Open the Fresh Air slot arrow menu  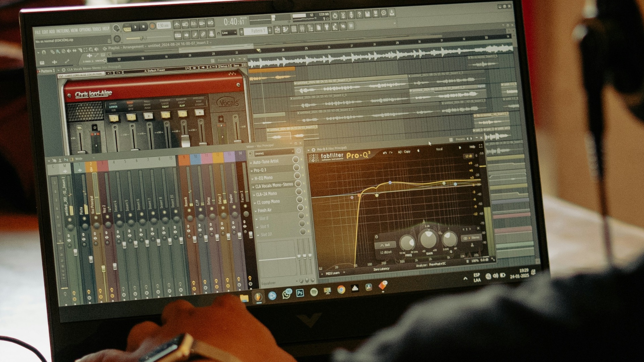point(256,211)
